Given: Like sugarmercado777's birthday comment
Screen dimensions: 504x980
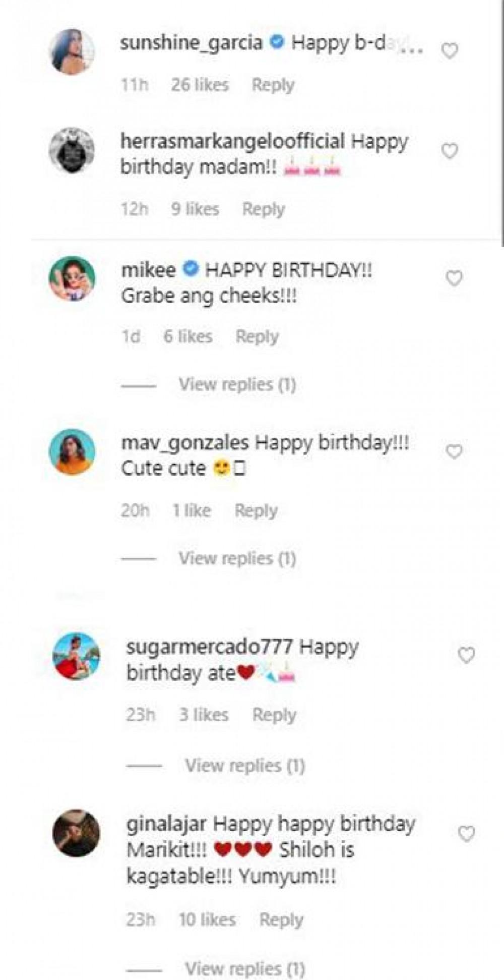Looking at the screenshot, I should click(x=466, y=655).
